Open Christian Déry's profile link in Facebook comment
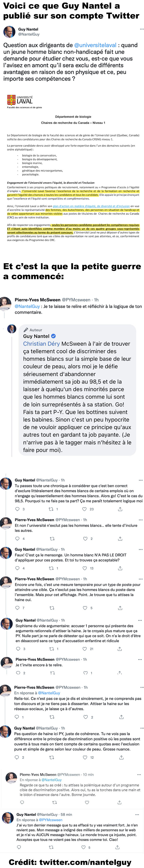Screen dimensions: 144x868 point(41,344)
